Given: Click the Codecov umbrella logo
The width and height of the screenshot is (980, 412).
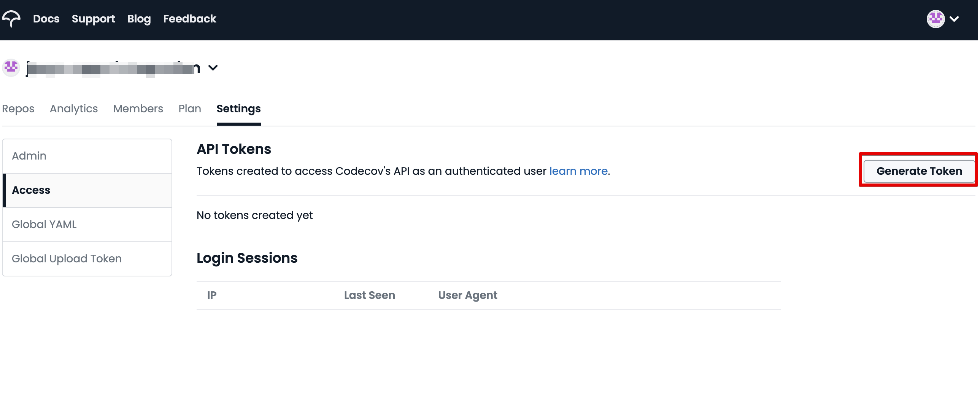Looking at the screenshot, I should [x=11, y=18].
